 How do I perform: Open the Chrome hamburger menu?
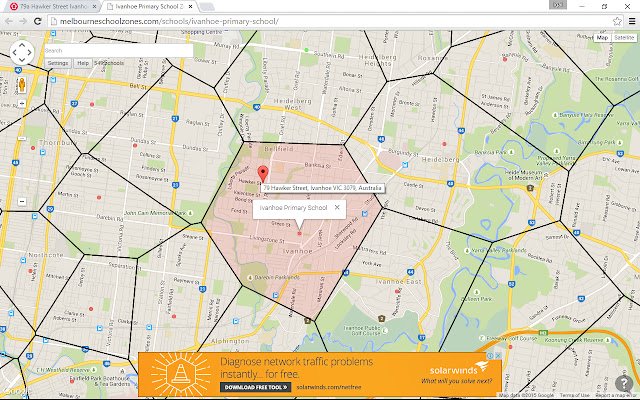(632, 21)
